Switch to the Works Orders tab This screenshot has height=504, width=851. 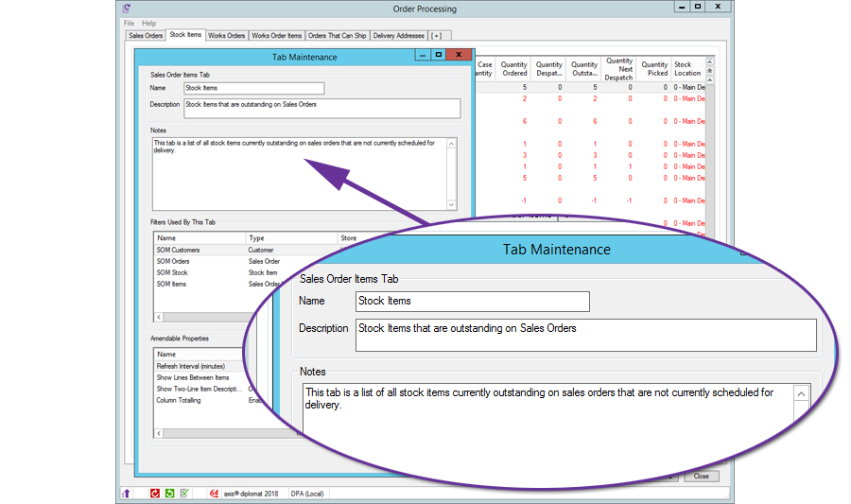(226, 35)
